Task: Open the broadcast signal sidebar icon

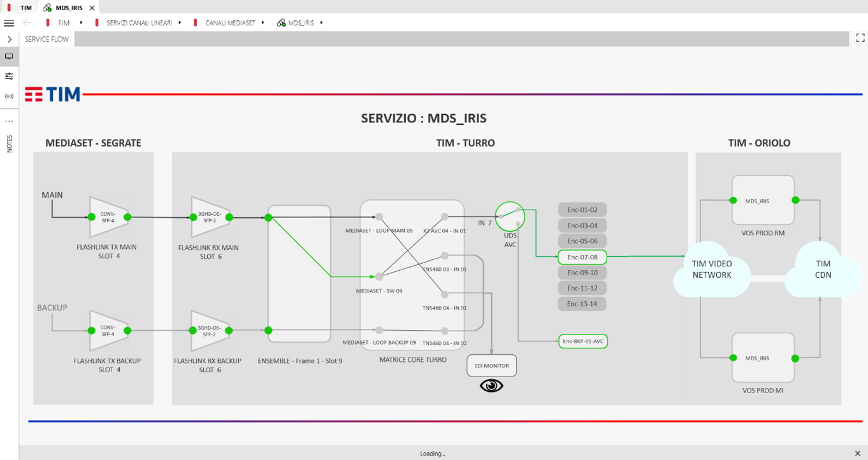Action: (x=9, y=96)
